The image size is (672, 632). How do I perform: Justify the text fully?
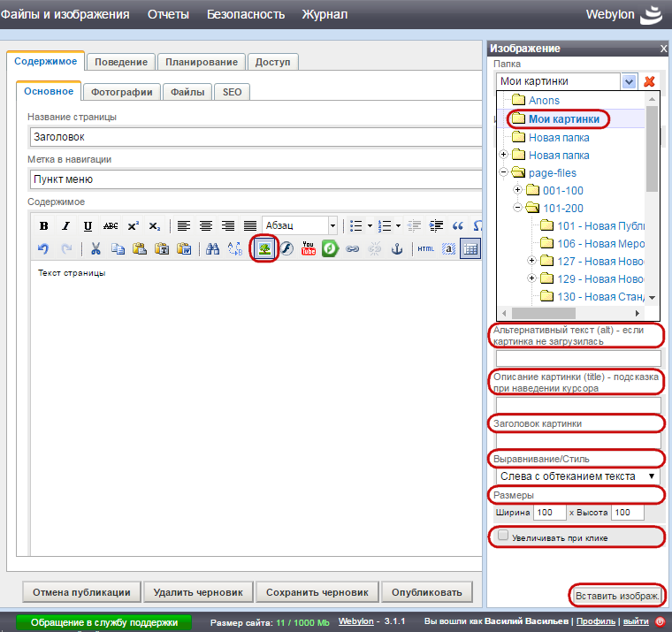coord(250,225)
